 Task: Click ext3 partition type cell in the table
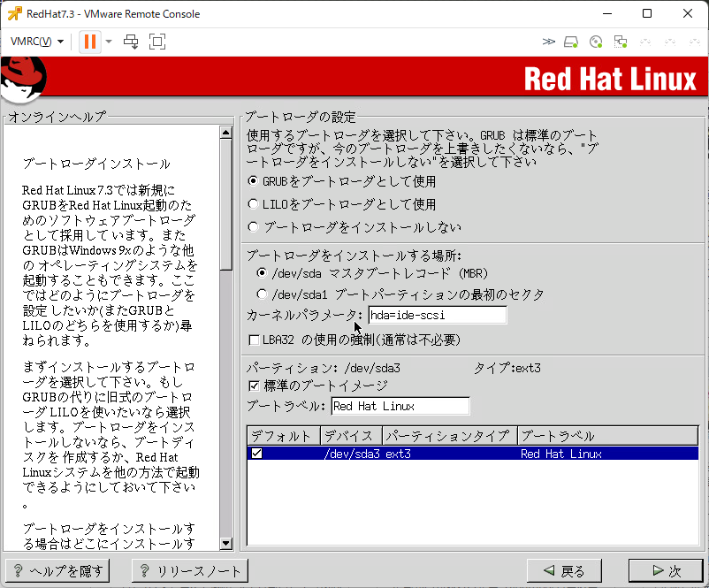pos(398,454)
